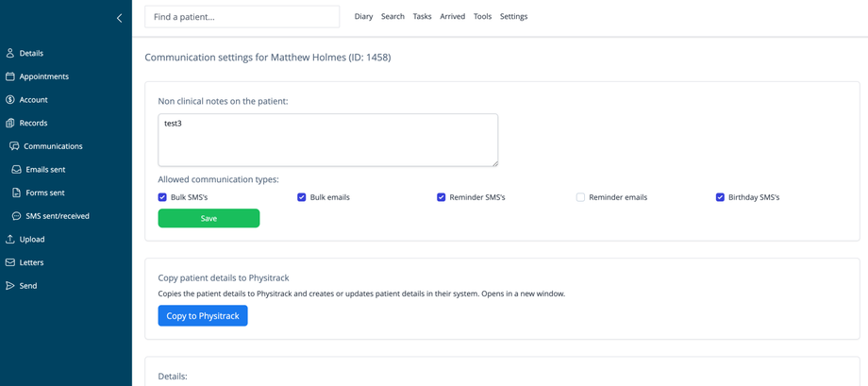The width and height of the screenshot is (868, 386).
Task: Click the Emails sent inbox icon
Action: pos(16,170)
